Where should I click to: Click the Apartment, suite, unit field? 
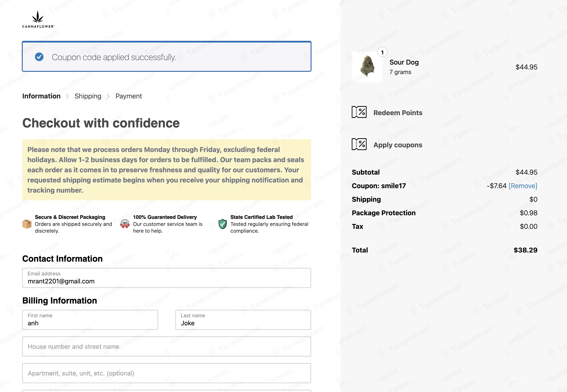click(167, 373)
